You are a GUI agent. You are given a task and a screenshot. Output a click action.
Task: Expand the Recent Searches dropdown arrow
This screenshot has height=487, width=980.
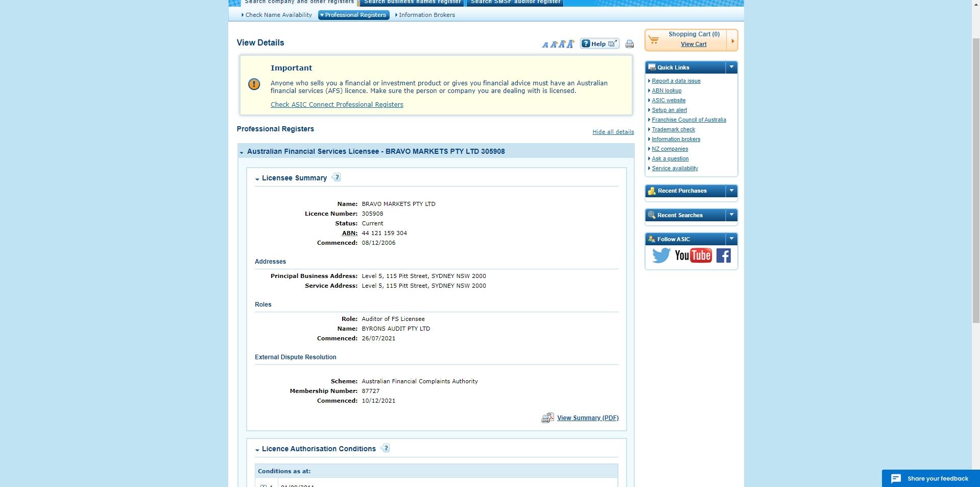point(731,215)
